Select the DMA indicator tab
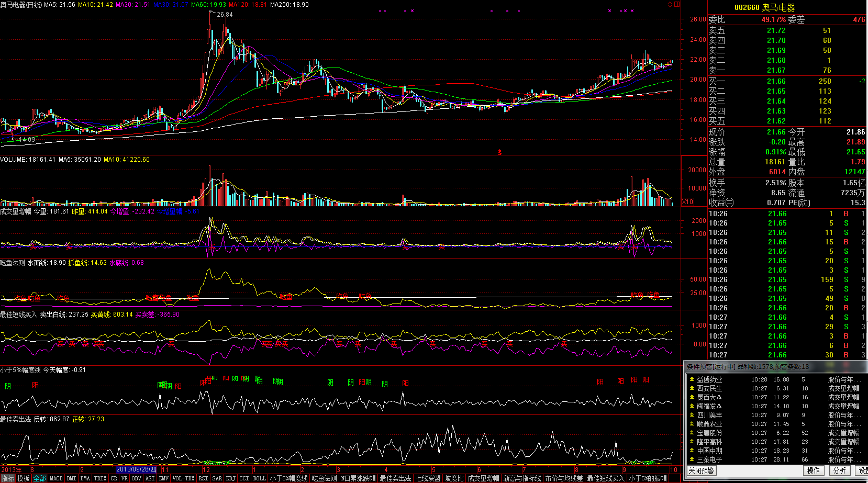This screenshot has width=868, height=483. point(85,478)
